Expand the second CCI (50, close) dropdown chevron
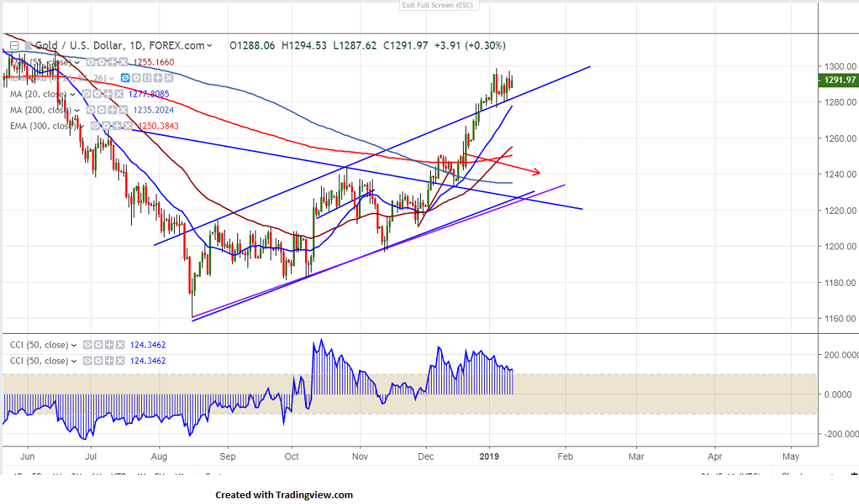 (74, 361)
